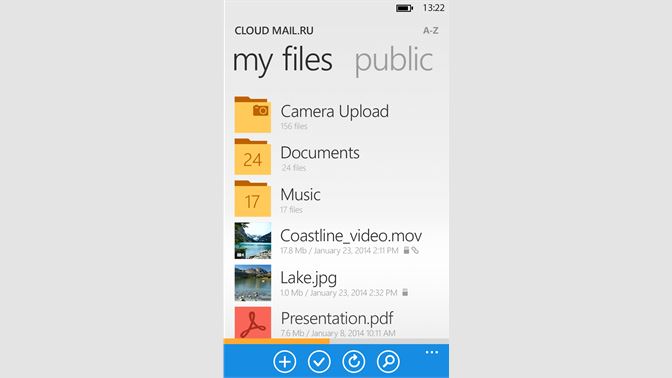The image size is (672, 378).
Task: Tap the saved-offline icon on Coastline_video.mov row
Action: pyautogui.click(x=406, y=250)
